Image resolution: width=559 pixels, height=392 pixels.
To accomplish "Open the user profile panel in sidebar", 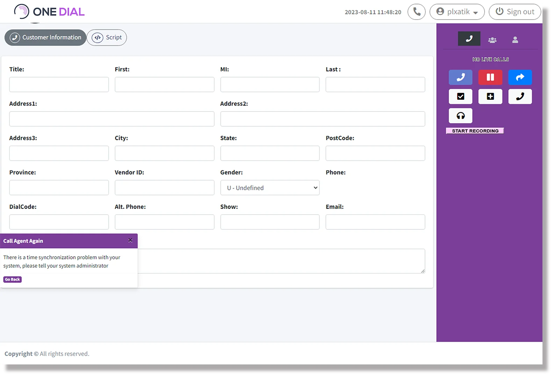I will pos(515,39).
